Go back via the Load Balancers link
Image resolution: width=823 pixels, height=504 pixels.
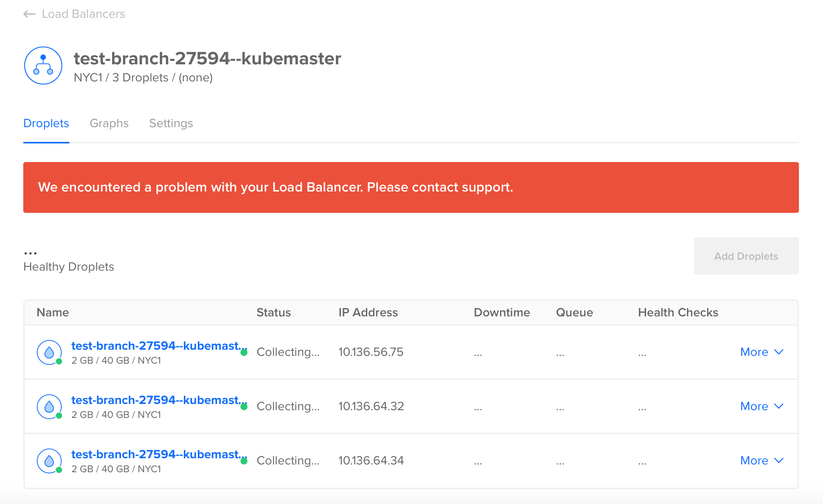(x=83, y=14)
